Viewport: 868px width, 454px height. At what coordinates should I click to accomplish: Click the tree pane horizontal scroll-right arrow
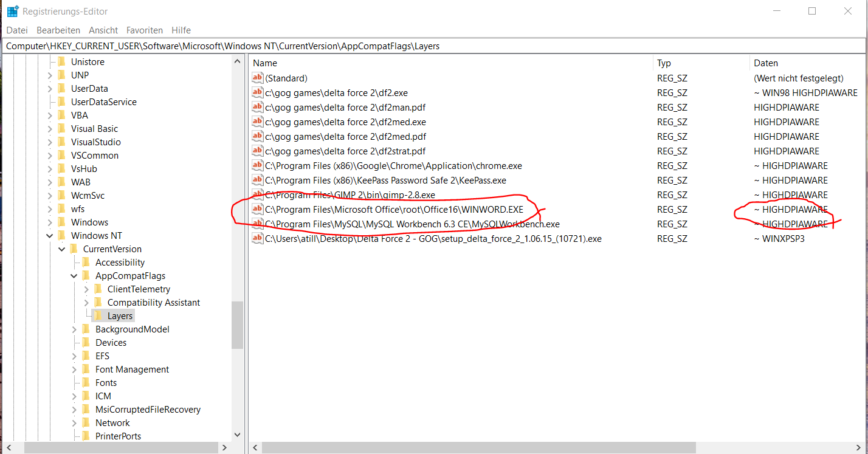coord(224,447)
